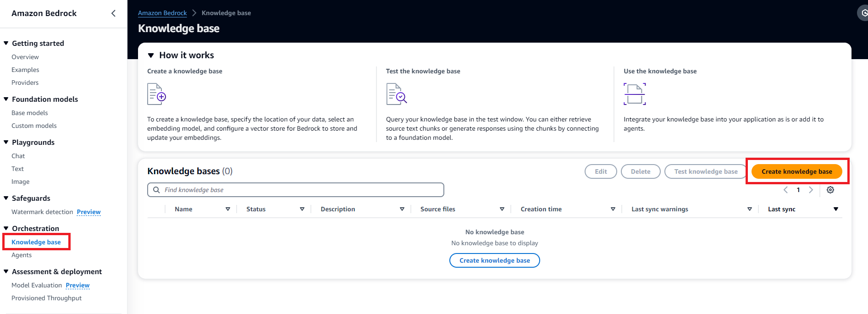Click the Creation time column header
Image resolution: width=868 pixels, height=314 pixels.
(541, 209)
